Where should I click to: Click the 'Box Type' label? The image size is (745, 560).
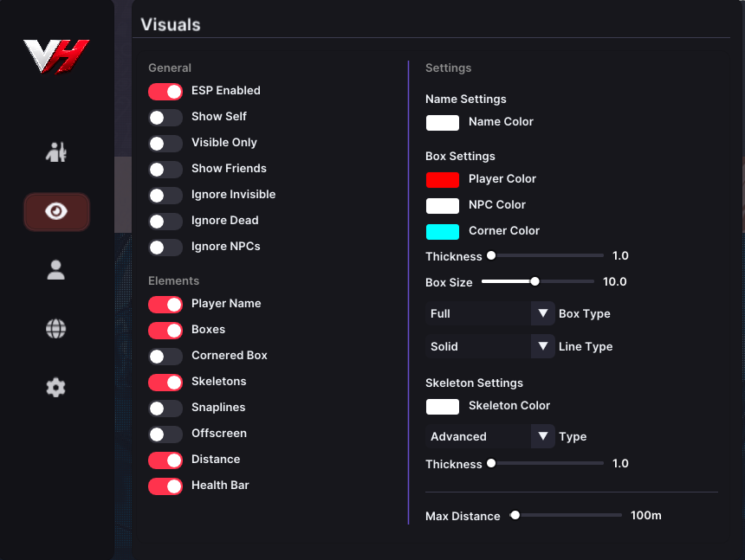pos(585,313)
